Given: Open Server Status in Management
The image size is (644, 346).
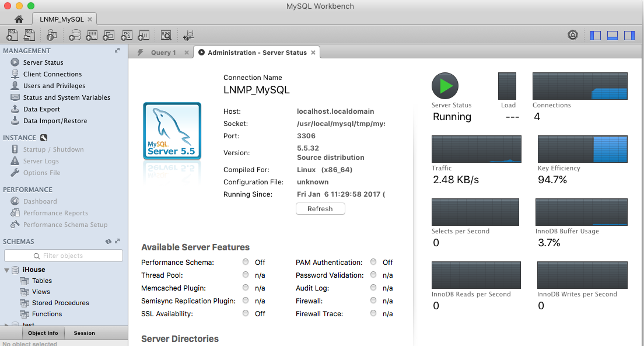Looking at the screenshot, I should (x=43, y=62).
